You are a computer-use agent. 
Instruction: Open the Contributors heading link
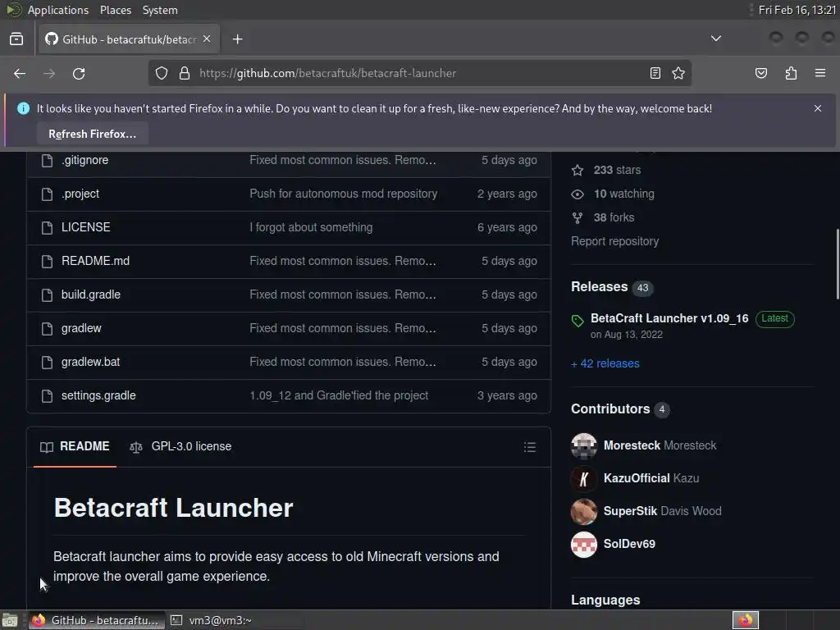[610, 409]
